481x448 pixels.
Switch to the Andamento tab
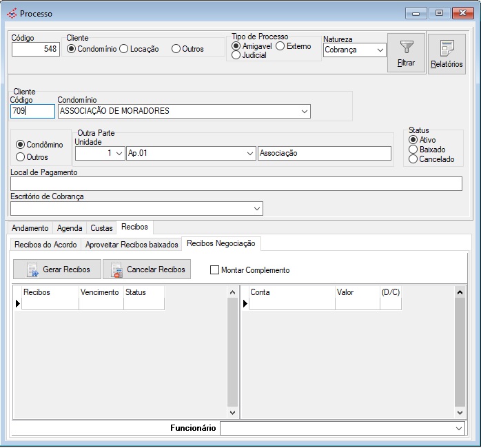(x=30, y=227)
